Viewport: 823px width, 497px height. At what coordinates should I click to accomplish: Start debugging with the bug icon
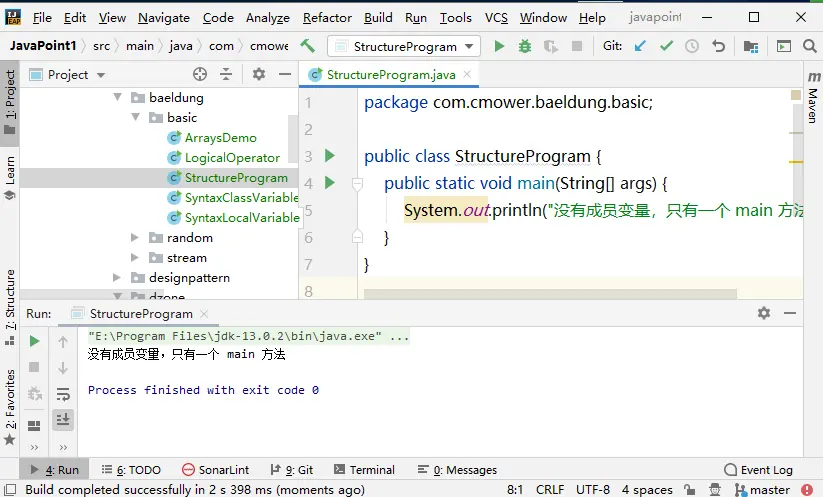tap(524, 46)
